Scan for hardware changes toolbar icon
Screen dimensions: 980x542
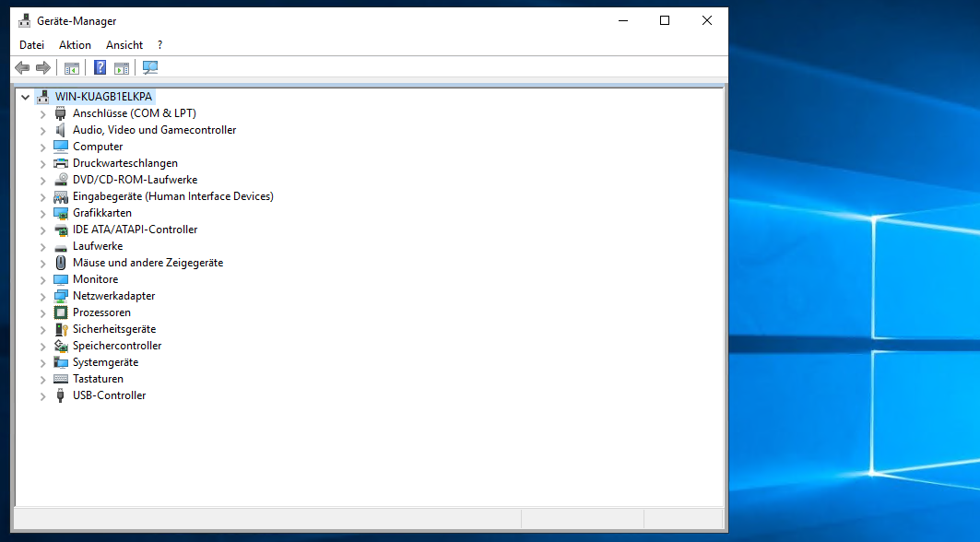[150, 67]
